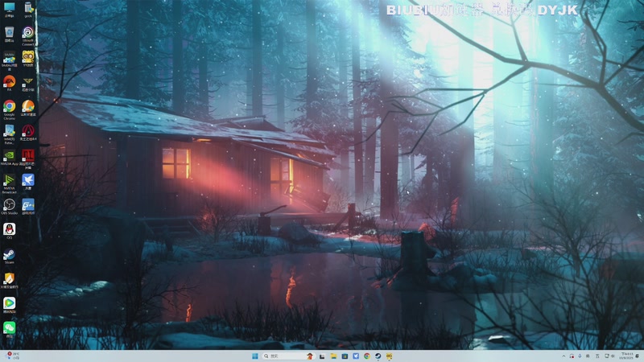Click the taskbar search box
The height and width of the screenshot is (362, 644).
click(289, 356)
